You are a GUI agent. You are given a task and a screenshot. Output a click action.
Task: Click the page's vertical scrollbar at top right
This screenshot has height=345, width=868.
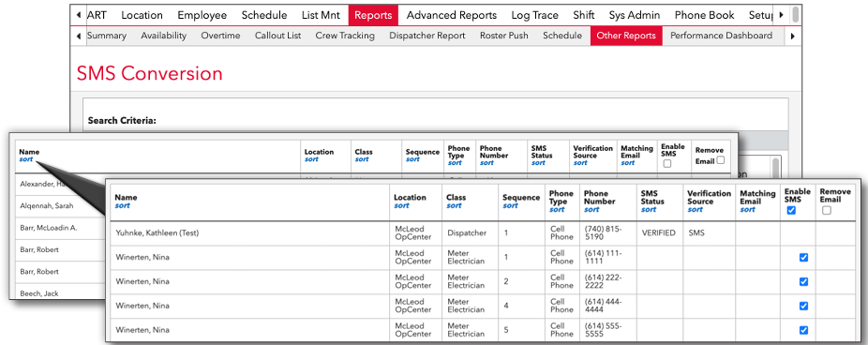click(796, 14)
